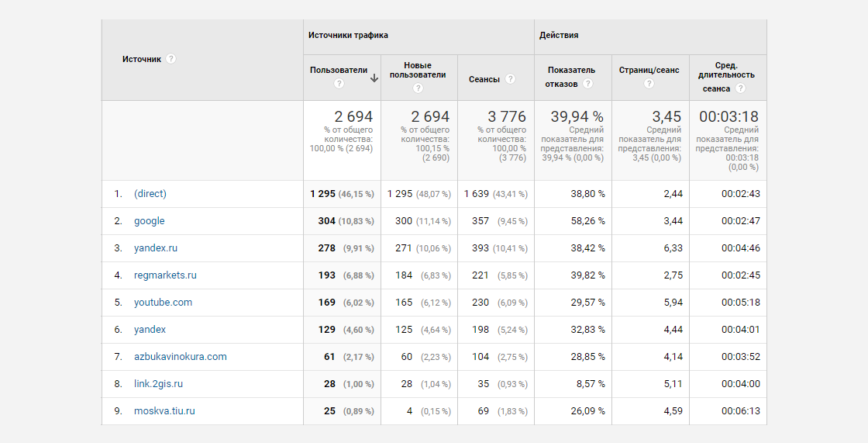Select session duration 00:04:46 for yandex.ru

(x=741, y=247)
